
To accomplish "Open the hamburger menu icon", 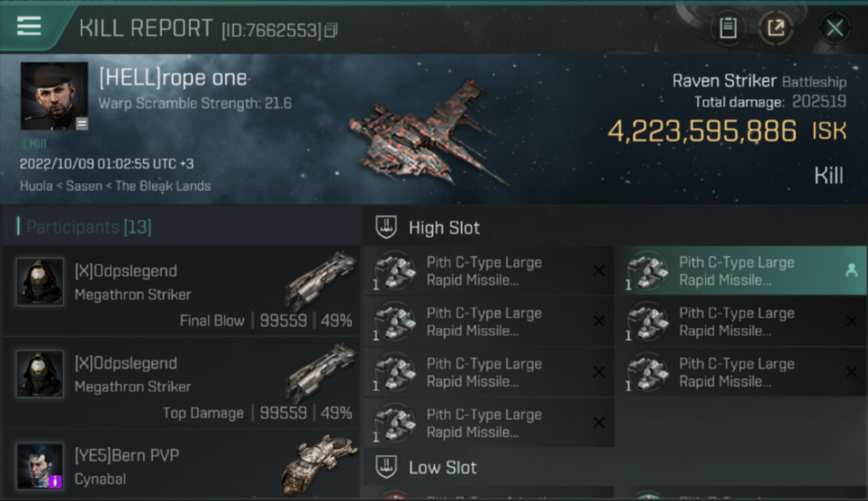I will click(x=29, y=26).
